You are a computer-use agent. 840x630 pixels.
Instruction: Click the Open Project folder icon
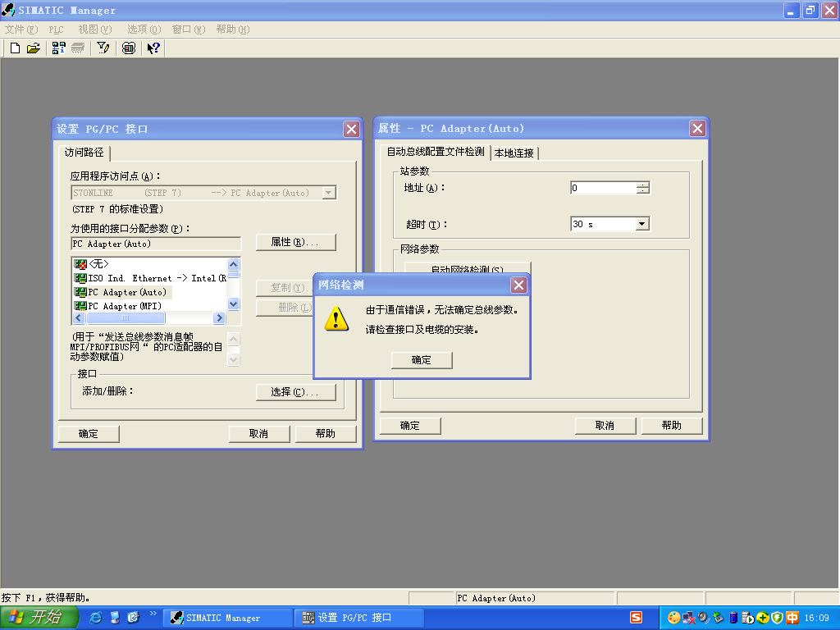pos(33,48)
